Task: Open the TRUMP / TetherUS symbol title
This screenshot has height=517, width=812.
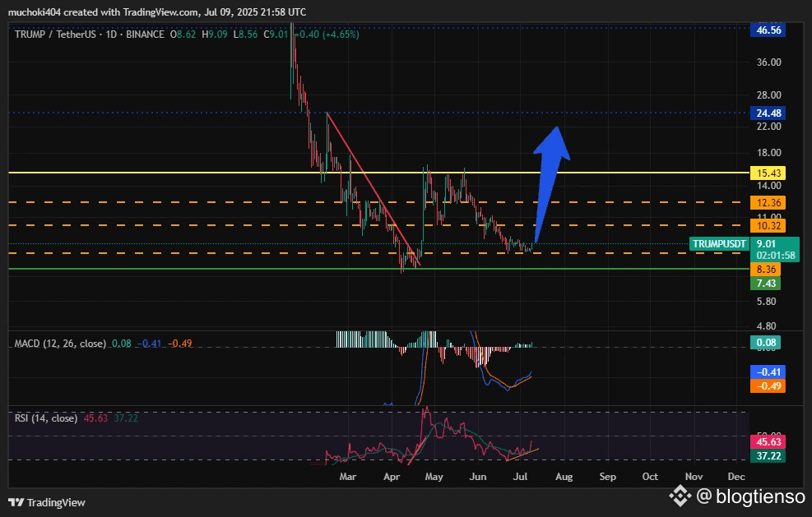Action: pyautogui.click(x=55, y=35)
